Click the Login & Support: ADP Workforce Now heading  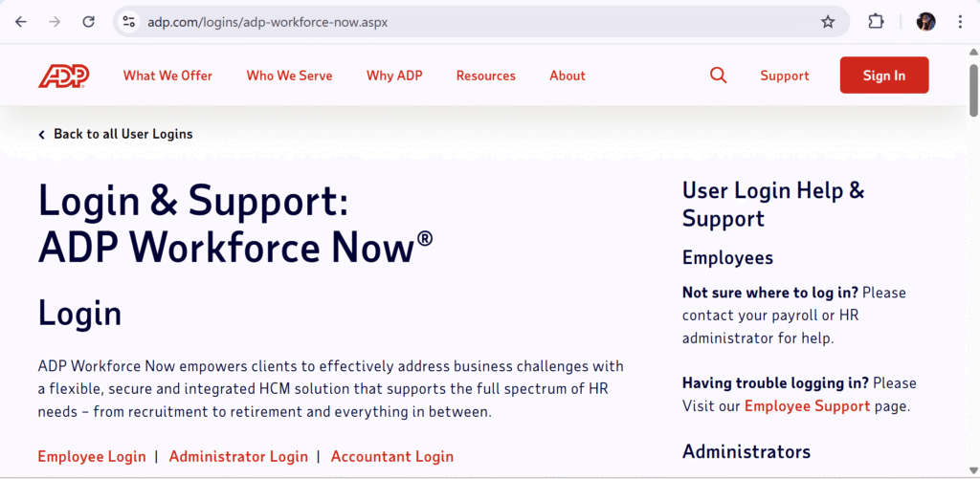coord(235,224)
